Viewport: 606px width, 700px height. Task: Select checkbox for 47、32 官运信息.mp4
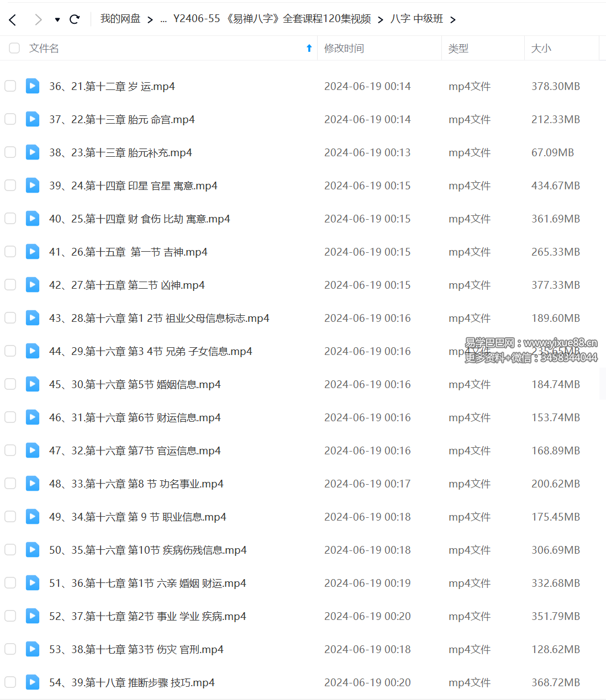click(x=10, y=450)
